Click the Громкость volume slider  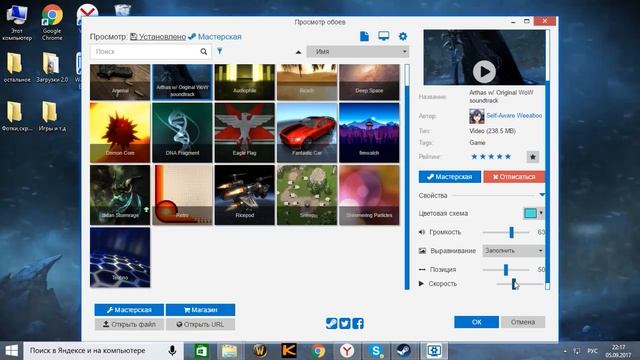pyautogui.click(x=506, y=232)
